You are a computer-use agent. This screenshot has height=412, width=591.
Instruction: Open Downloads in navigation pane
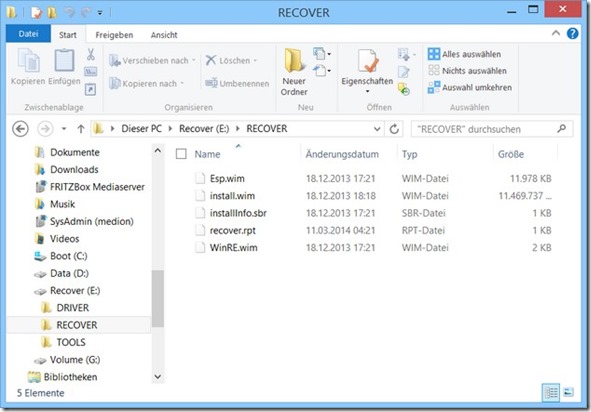[74, 170]
